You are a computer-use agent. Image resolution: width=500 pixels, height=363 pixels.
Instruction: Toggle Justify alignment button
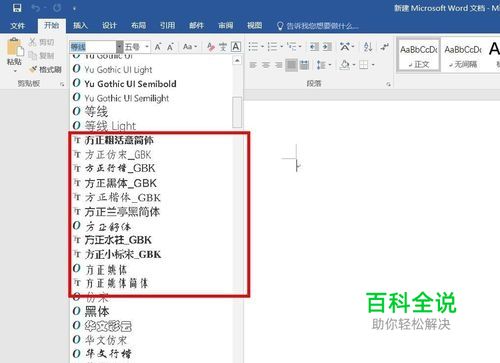[x=291, y=65]
